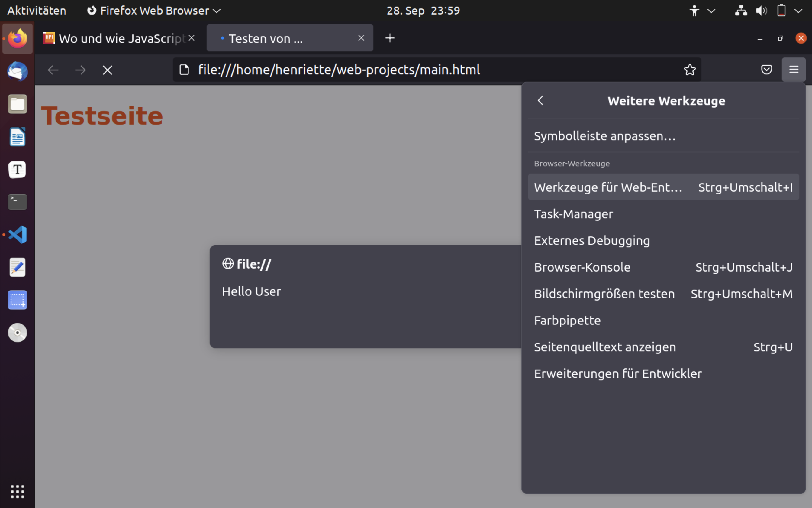Click the 'Testseite' heading on page
The image size is (812, 508).
tap(102, 116)
